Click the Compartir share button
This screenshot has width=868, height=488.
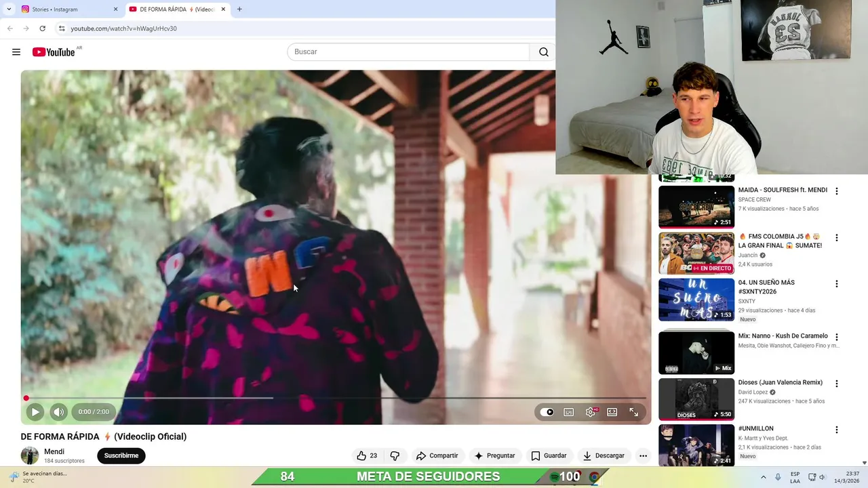(437, 455)
